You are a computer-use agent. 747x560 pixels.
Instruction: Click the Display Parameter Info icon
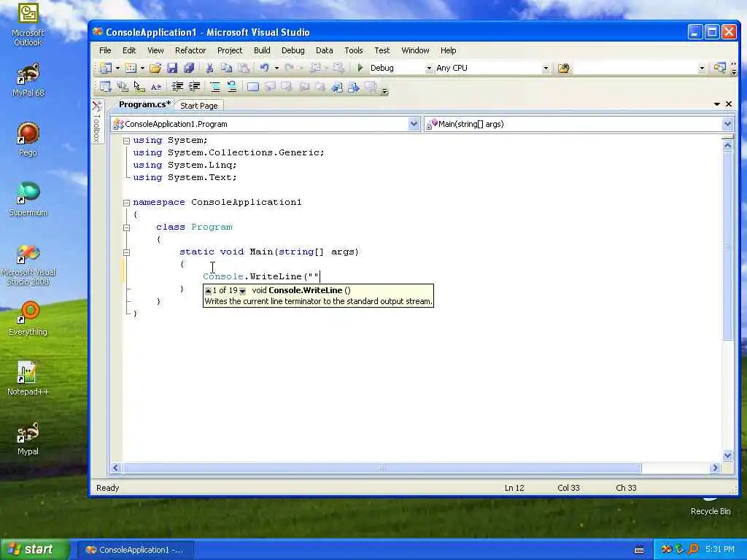click(x=123, y=87)
